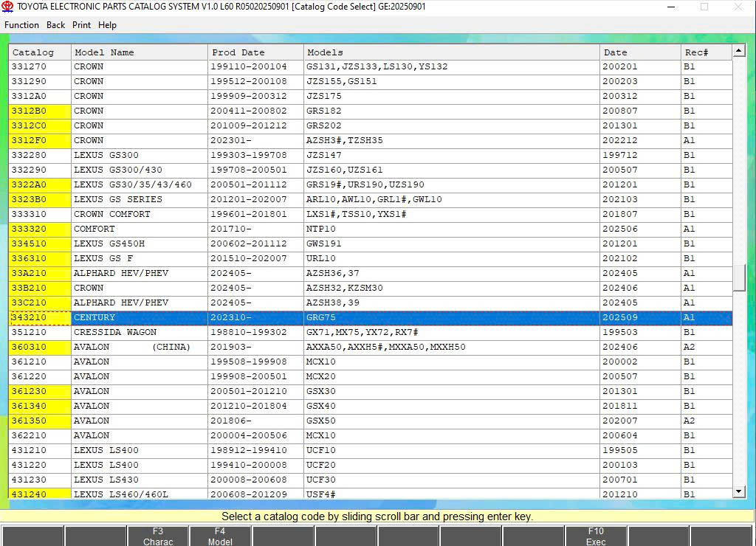This screenshot has height=546, width=756.
Task: Select catalog code 331290
Action: coord(40,81)
